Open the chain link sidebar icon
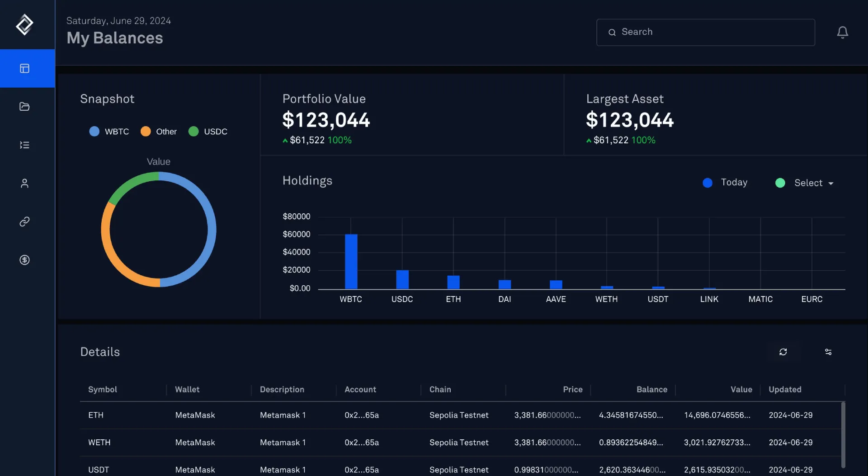Image resolution: width=868 pixels, height=476 pixels. tap(24, 222)
